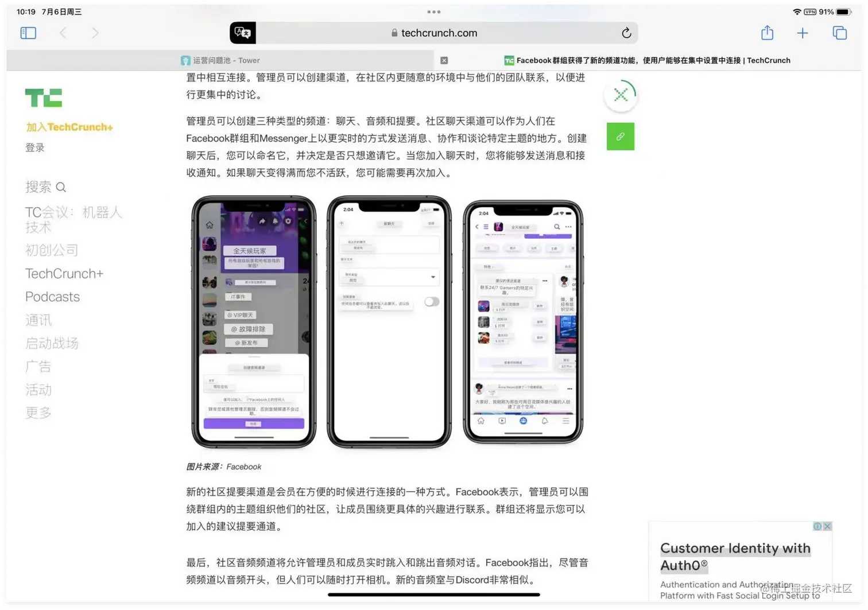This screenshot has width=868, height=610.
Task: Open the middle phone mockup image
Action: click(389, 322)
